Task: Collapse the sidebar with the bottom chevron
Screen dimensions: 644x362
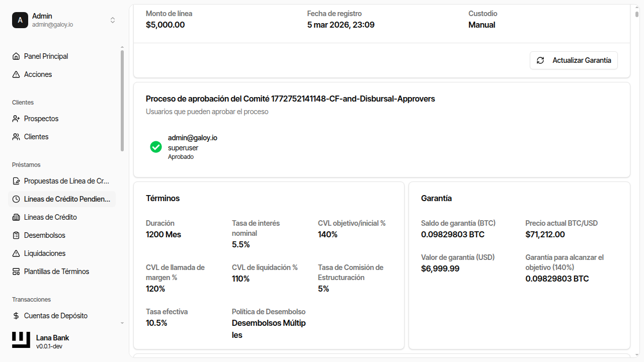Action: 122,322
